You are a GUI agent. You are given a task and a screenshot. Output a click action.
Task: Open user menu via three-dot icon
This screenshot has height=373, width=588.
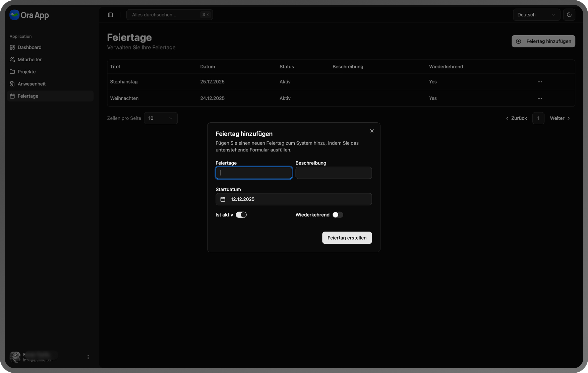88,357
